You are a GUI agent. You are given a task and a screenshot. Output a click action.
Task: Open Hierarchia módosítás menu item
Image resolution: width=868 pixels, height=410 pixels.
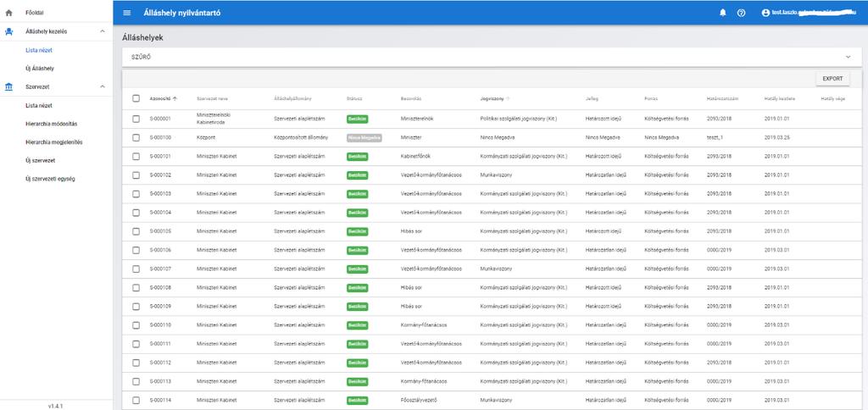click(x=51, y=124)
